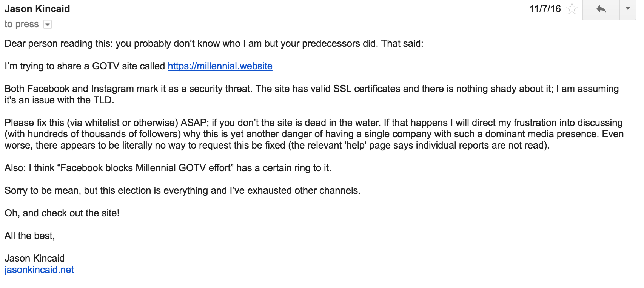Image resolution: width=644 pixels, height=288 pixels.
Task: Click 'I'm trying to share a' text
Action: point(47,66)
